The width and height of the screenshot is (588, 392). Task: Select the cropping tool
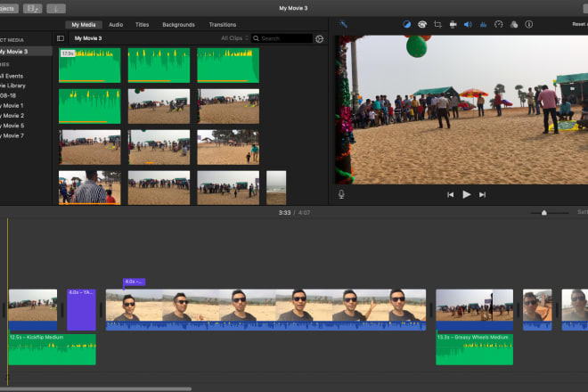point(437,24)
